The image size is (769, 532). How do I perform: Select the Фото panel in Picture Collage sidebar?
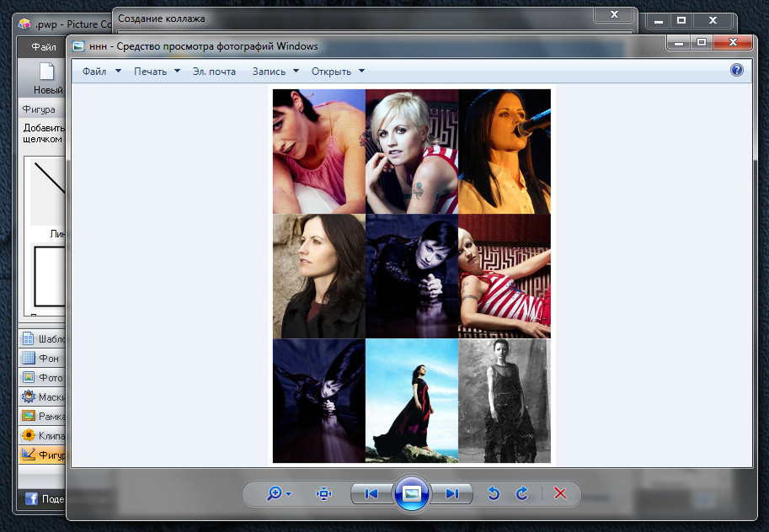pos(41,378)
